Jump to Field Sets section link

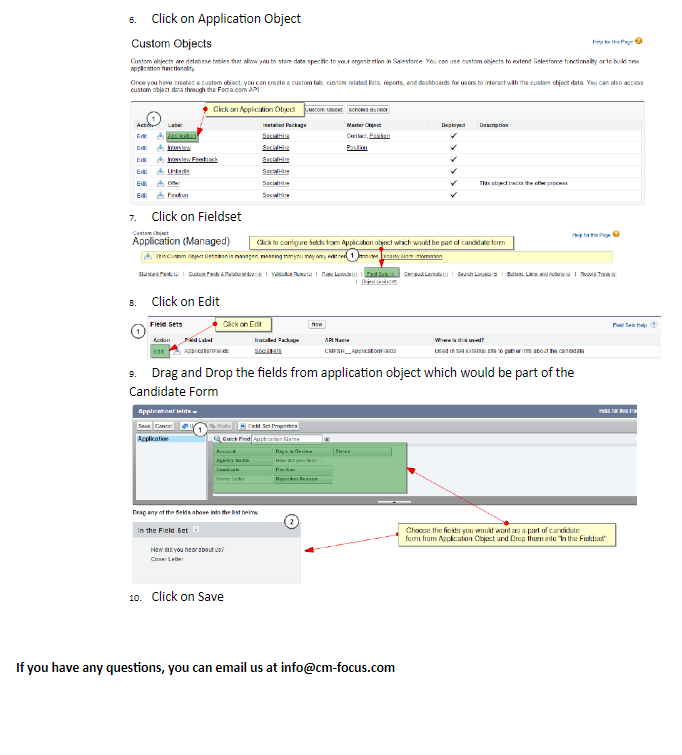point(381,273)
